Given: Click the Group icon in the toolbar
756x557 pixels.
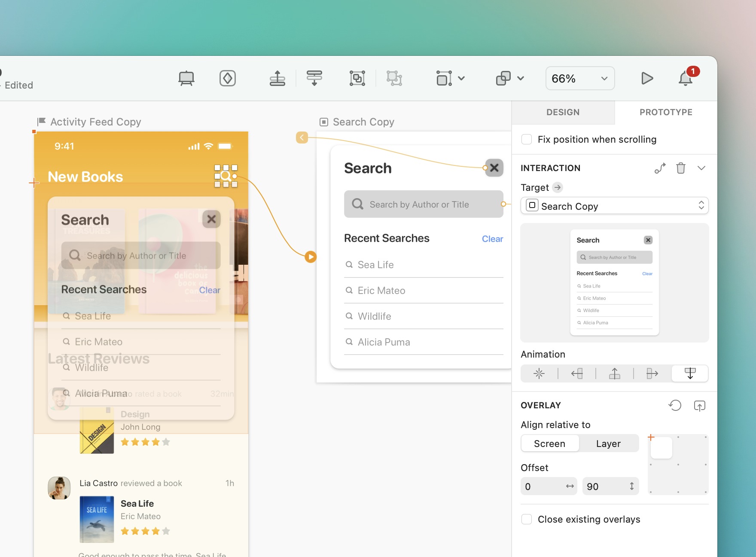Looking at the screenshot, I should click(x=358, y=78).
